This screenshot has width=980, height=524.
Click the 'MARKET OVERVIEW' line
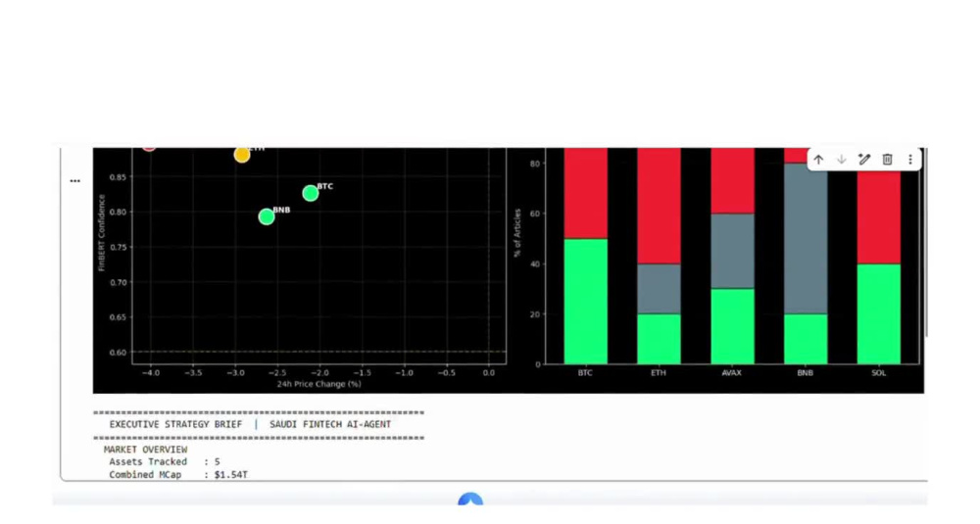(146, 450)
